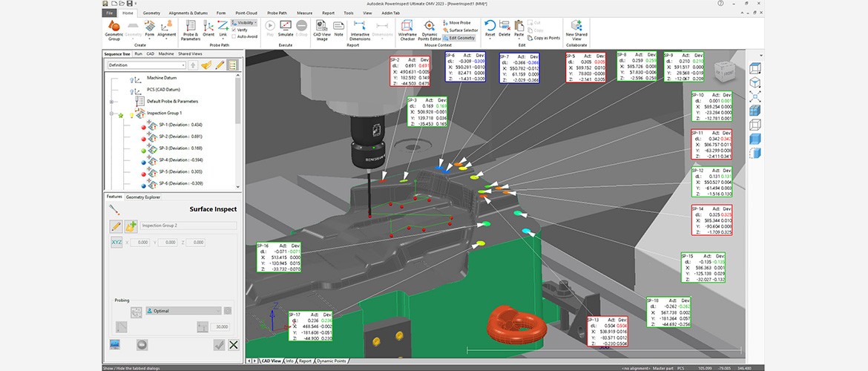Viewport: 868px width, 371px height.
Task: Click the isometric cube view icon
Action: click(754, 83)
